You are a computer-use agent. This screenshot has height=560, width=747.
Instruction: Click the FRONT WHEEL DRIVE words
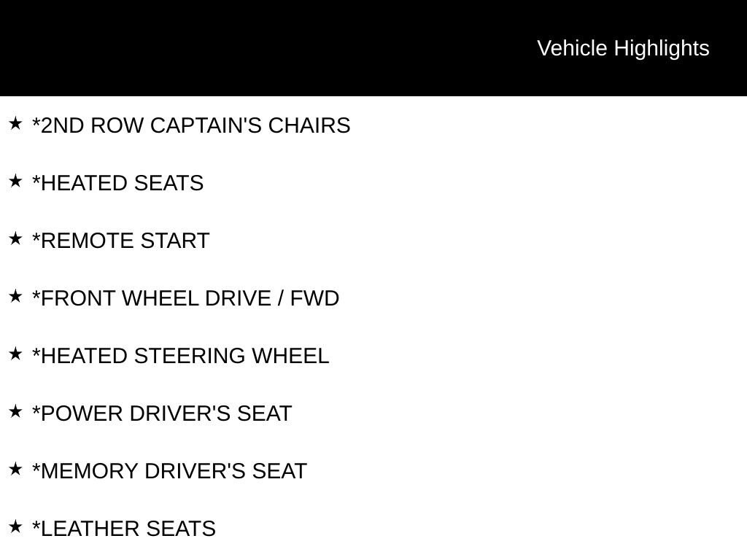(x=155, y=298)
